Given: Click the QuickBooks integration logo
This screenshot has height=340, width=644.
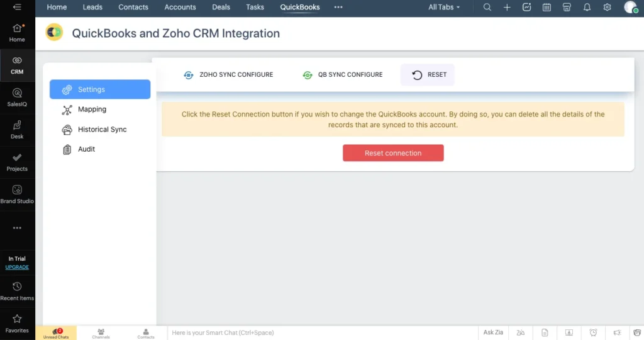Looking at the screenshot, I should [54, 33].
